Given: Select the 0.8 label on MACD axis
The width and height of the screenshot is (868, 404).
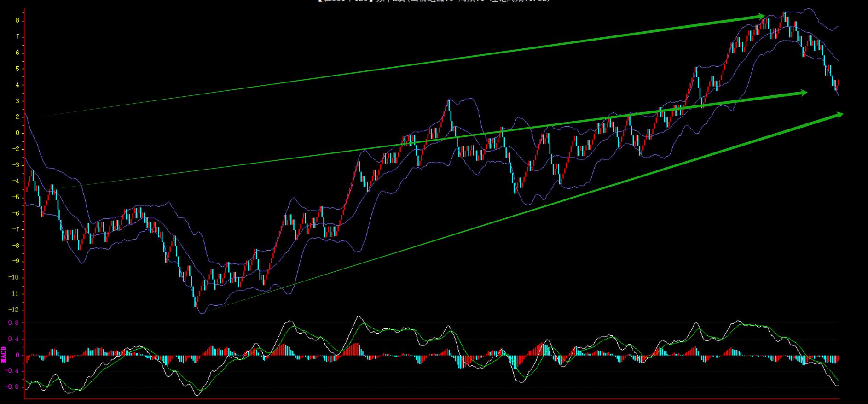Looking at the screenshot, I should click(x=13, y=323).
